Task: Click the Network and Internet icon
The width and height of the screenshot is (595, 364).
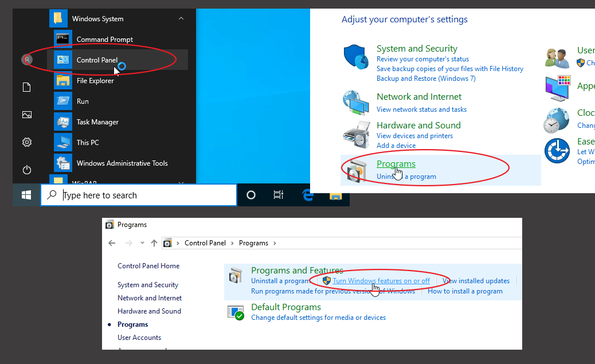Action: (x=356, y=102)
